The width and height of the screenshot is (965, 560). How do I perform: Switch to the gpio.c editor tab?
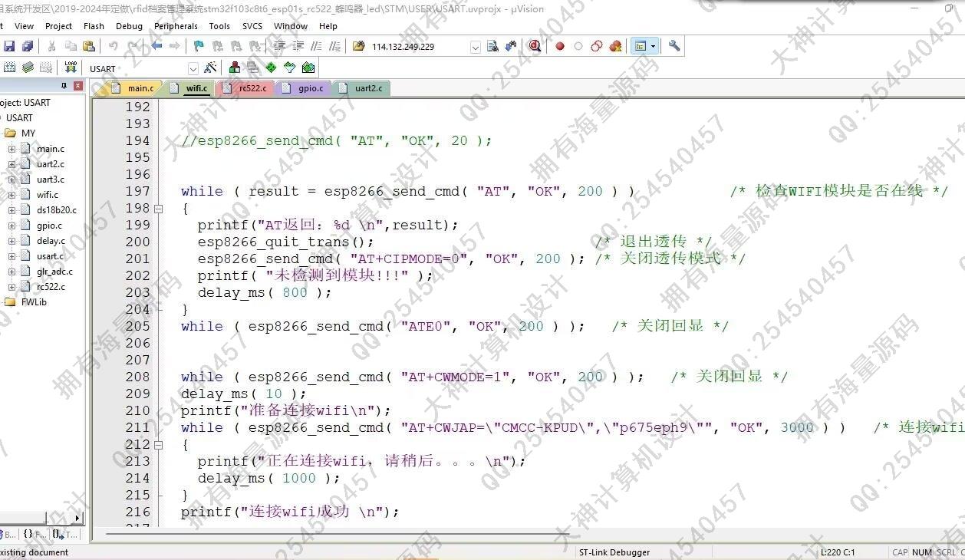click(x=304, y=88)
